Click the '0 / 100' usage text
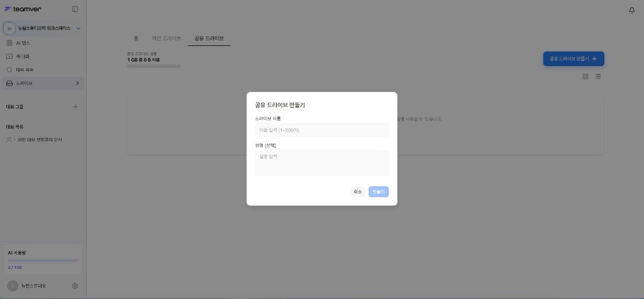 tap(15, 268)
